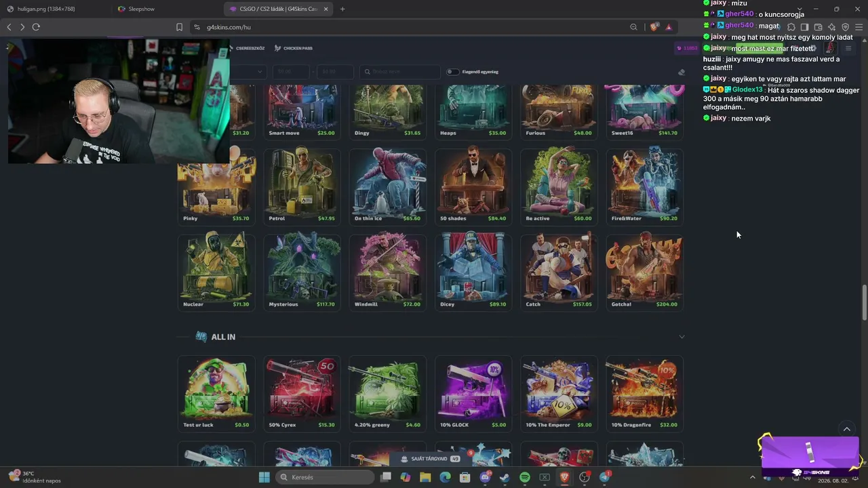Clear filters with the eraser icon

click(x=682, y=72)
